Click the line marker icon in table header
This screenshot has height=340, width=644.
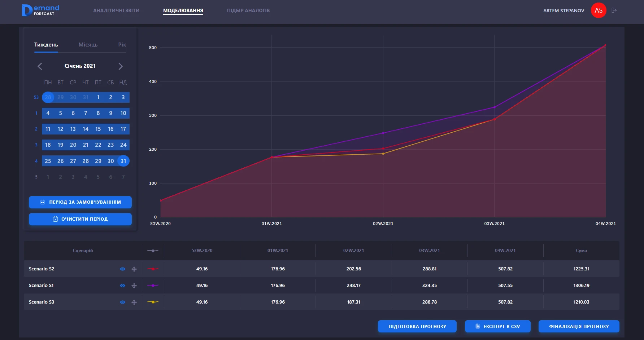[153, 251]
